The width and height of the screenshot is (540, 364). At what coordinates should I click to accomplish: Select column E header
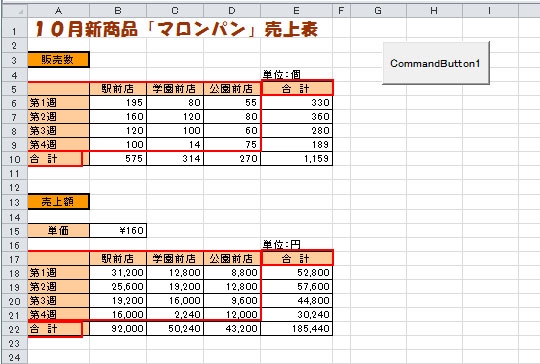click(296, 11)
